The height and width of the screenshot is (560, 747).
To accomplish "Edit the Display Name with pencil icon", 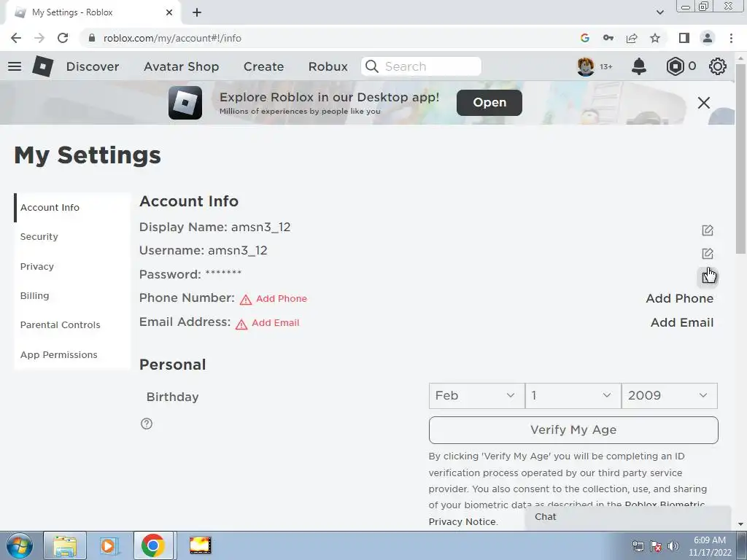I will point(708,230).
